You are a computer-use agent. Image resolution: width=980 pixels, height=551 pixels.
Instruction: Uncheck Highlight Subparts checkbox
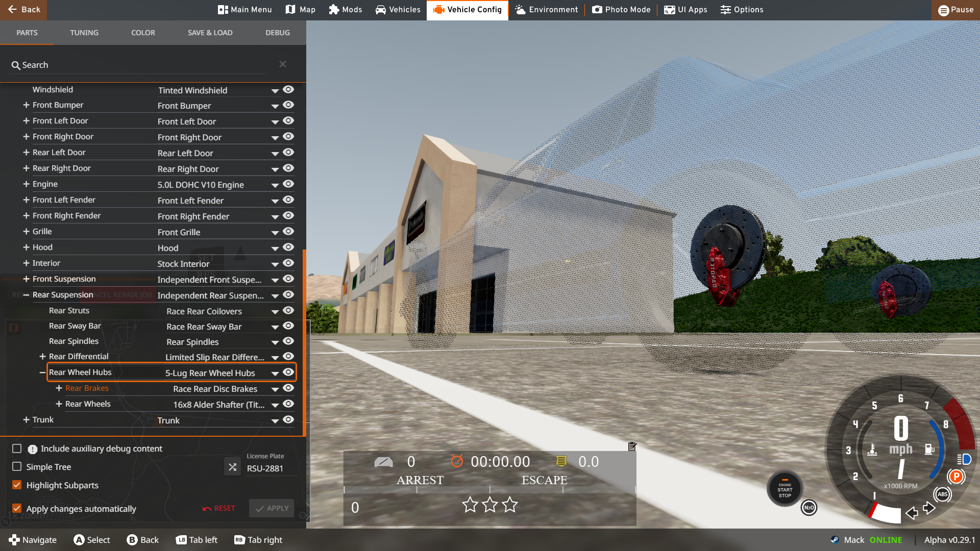tap(17, 485)
